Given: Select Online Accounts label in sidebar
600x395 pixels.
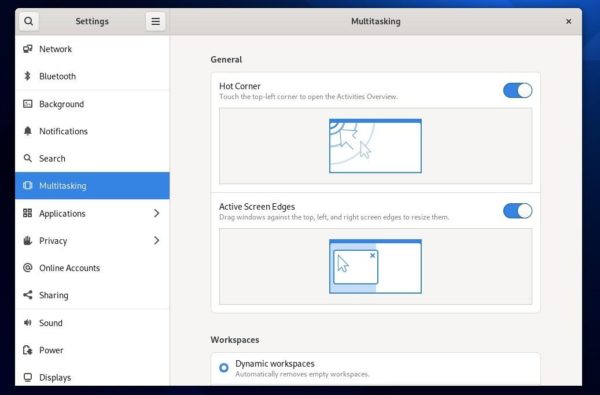Looking at the screenshot, I should (x=69, y=268).
